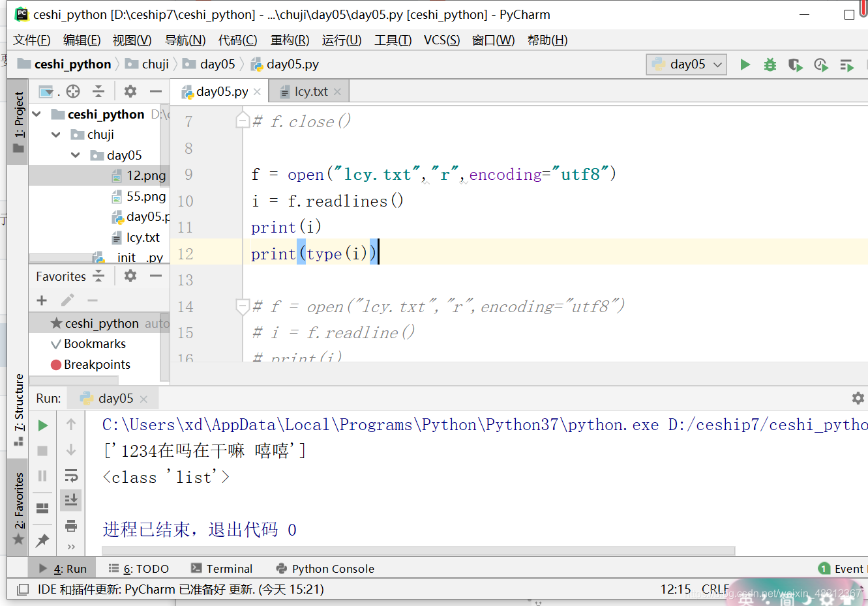This screenshot has width=868, height=606.
Task: Collapse the ceshi_python root folder
Action: (37, 114)
